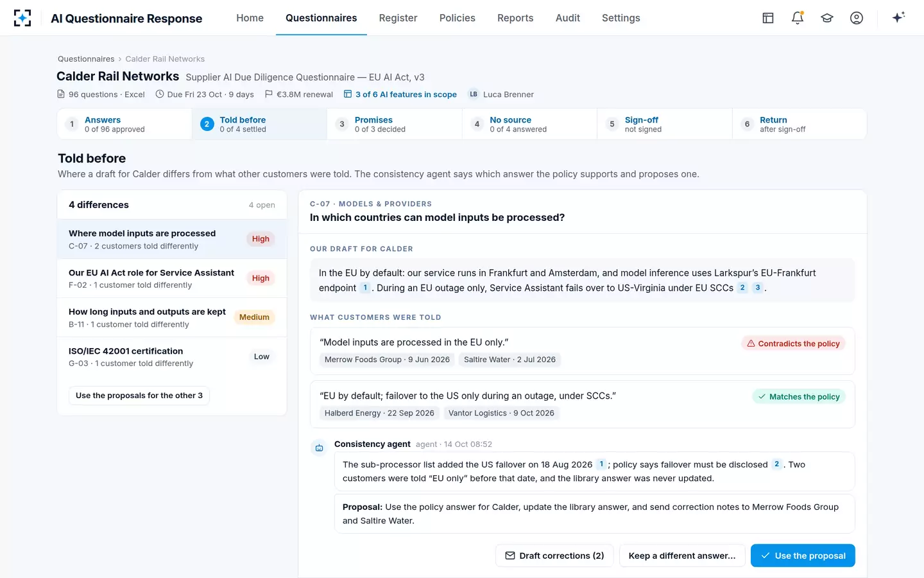Click Use the proposals for the other 3
The height and width of the screenshot is (578, 924).
point(139,396)
